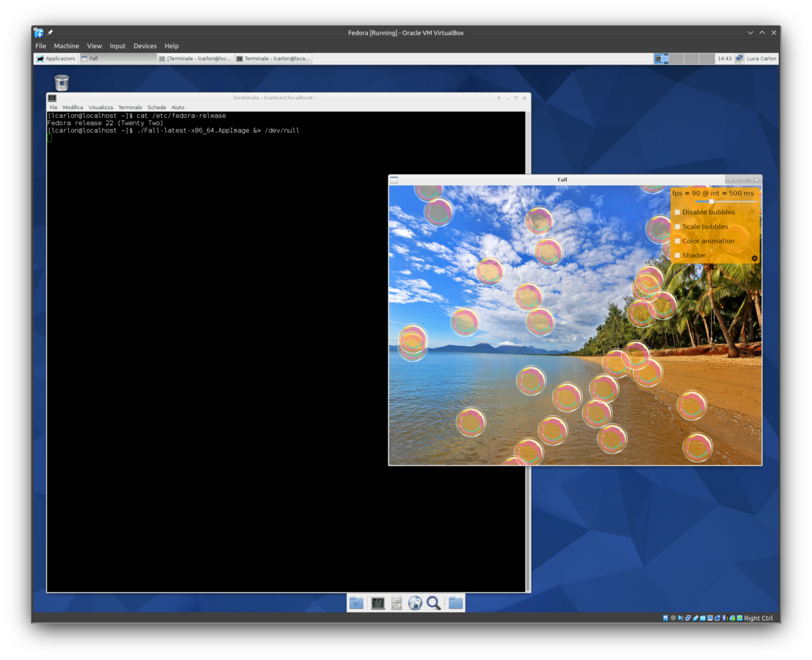The height and width of the screenshot is (660, 812).
Task: Open the Fall settings gear icon
Action: [x=754, y=258]
